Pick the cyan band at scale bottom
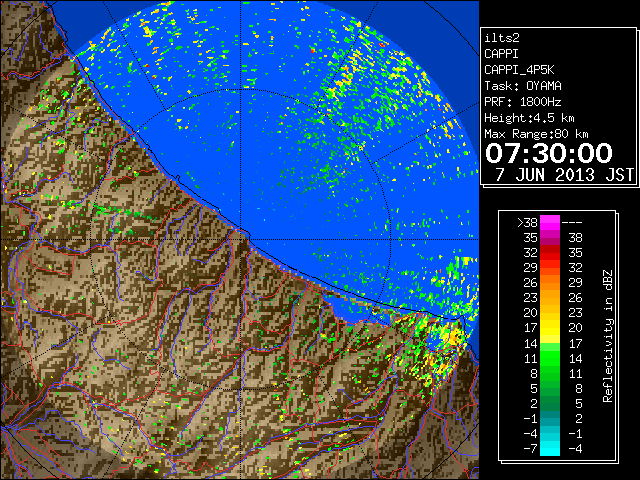 click(x=550, y=448)
